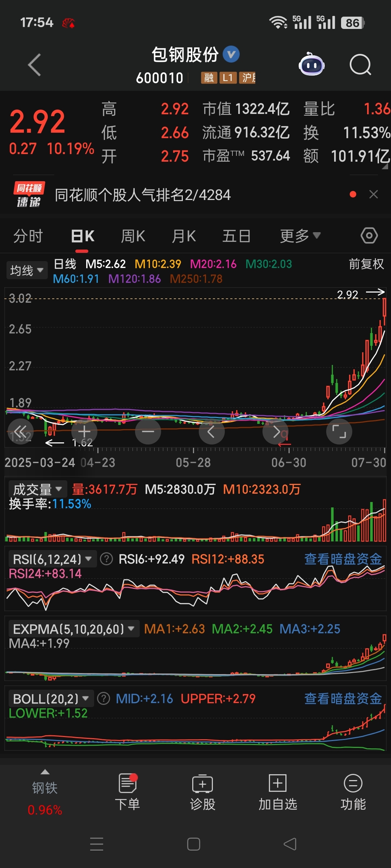Open 查看暗盘资金 link beside BOLL

click(x=343, y=698)
